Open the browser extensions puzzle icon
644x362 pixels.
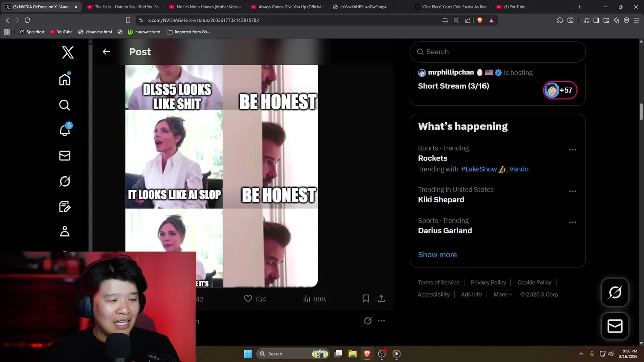point(560,20)
